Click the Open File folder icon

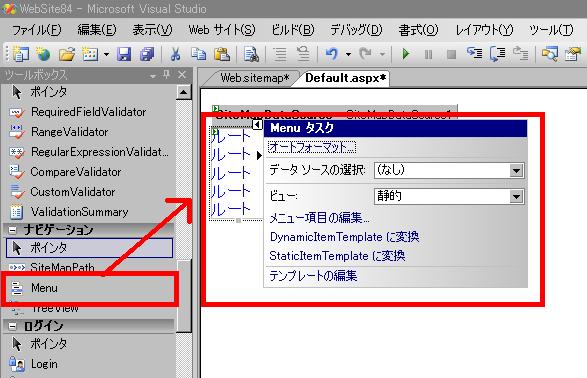[67, 55]
